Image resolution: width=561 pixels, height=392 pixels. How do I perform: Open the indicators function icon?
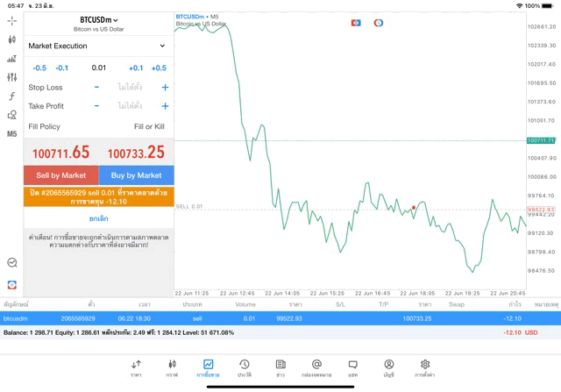pos(12,96)
